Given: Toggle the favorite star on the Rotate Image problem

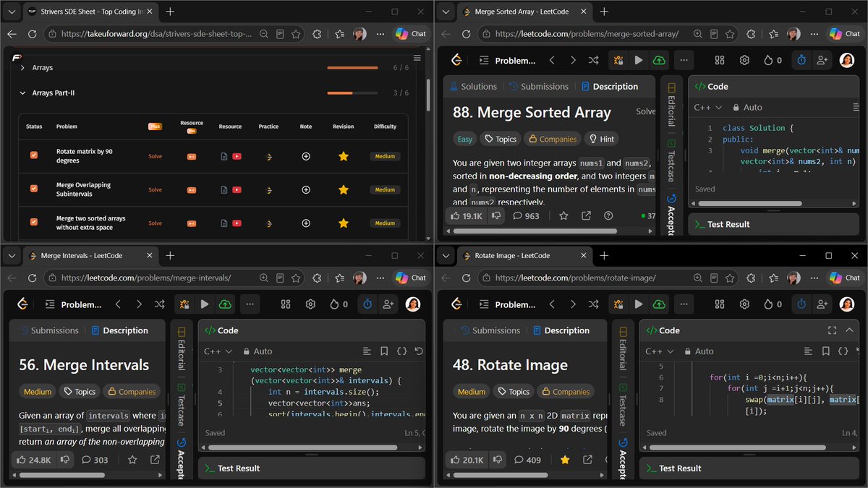Looking at the screenshot, I should tap(565, 459).
